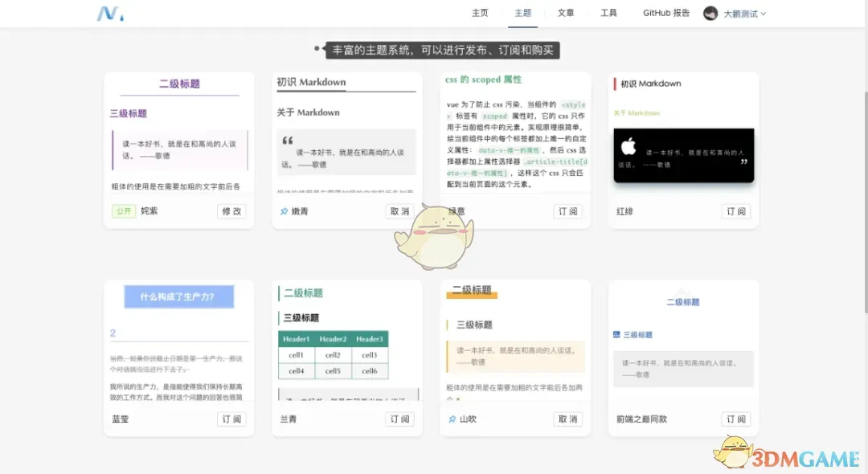Select 主页 in the top navigation
Image resolution: width=868 pixels, height=474 pixels.
pos(481,13)
